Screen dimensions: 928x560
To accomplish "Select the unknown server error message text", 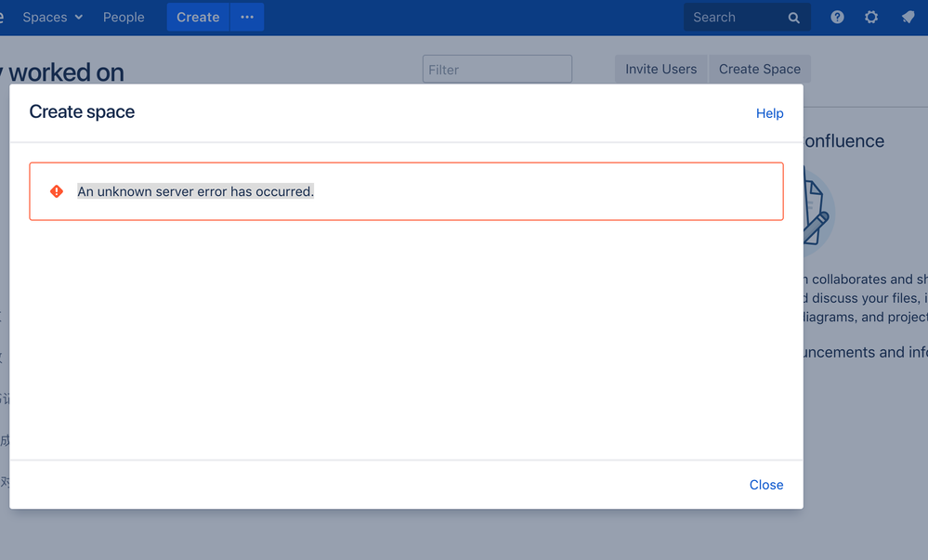I will click(x=196, y=191).
